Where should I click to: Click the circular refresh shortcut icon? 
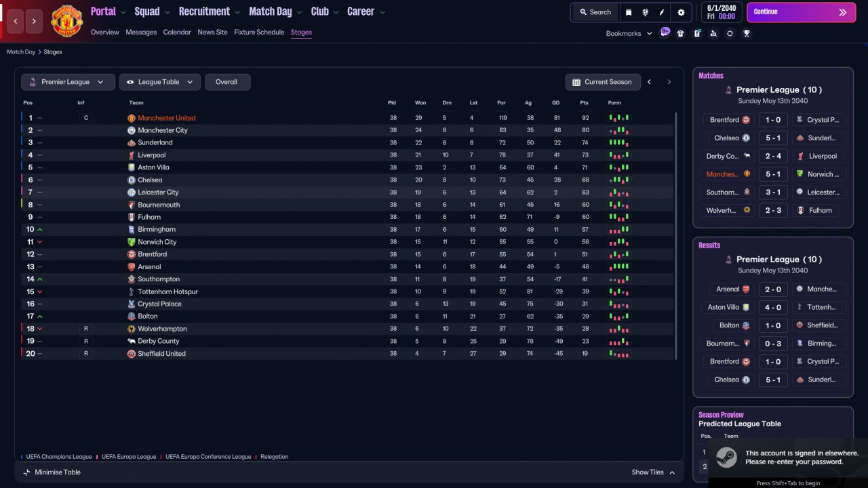[730, 33]
